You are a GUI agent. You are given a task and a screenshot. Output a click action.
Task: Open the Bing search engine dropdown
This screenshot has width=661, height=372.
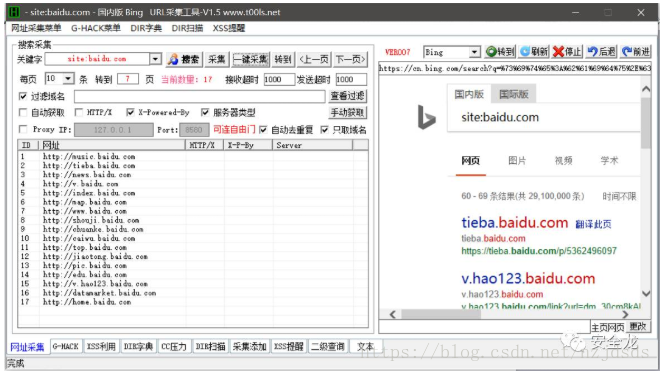[475, 52]
